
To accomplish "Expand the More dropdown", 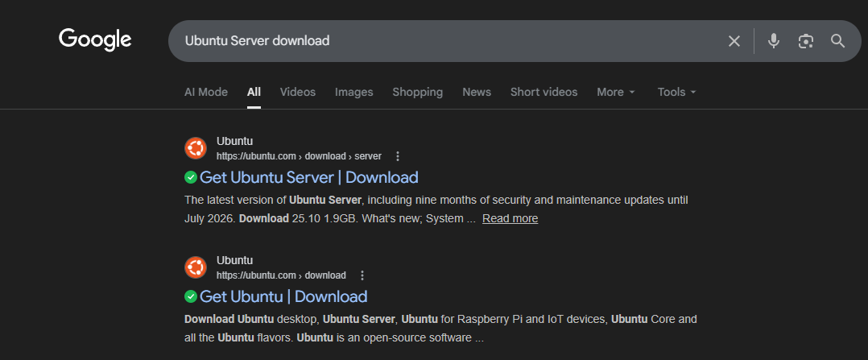I will click(x=615, y=92).
